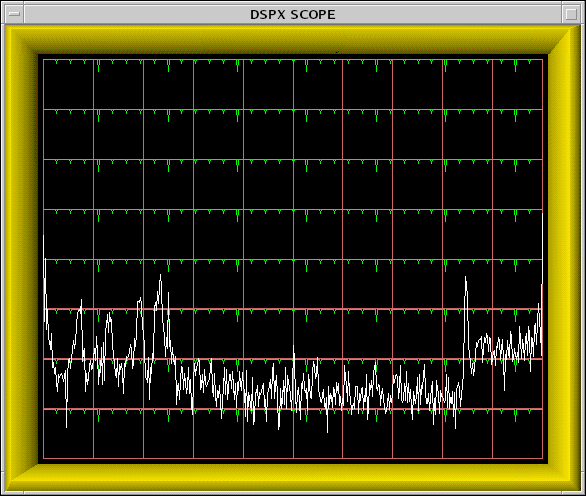Click the maximize button beside DSPX SCOPE title
The height and width of the screenshot is (496, 586).
(571, 14)
